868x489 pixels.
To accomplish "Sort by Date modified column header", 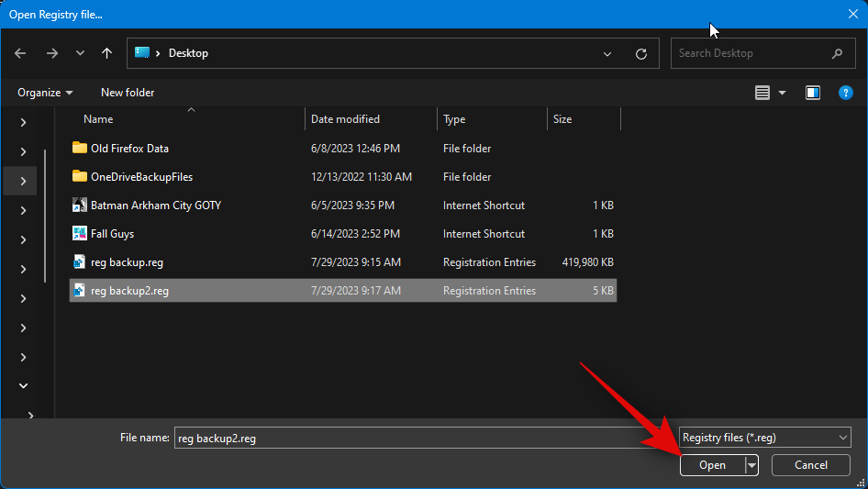I will (x=345, y=119).
